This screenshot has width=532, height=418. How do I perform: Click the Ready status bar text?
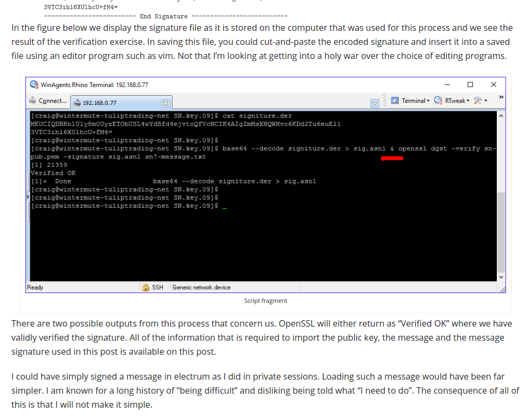(x=35, y=288)
